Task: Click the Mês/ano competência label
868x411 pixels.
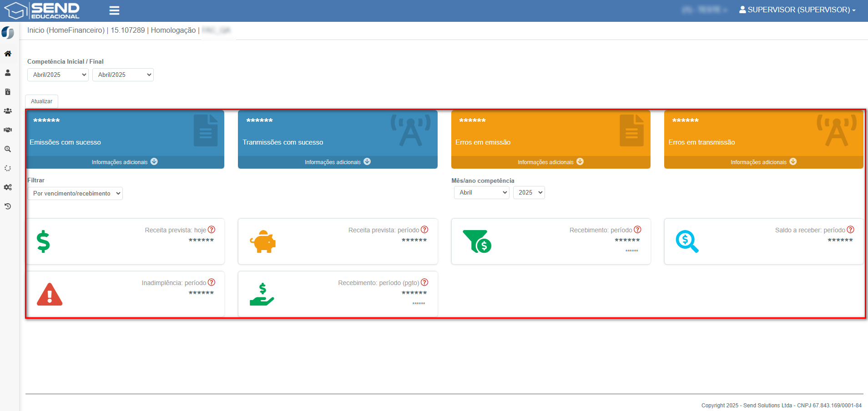Action: pyautogui.click(x=483, y=180)
